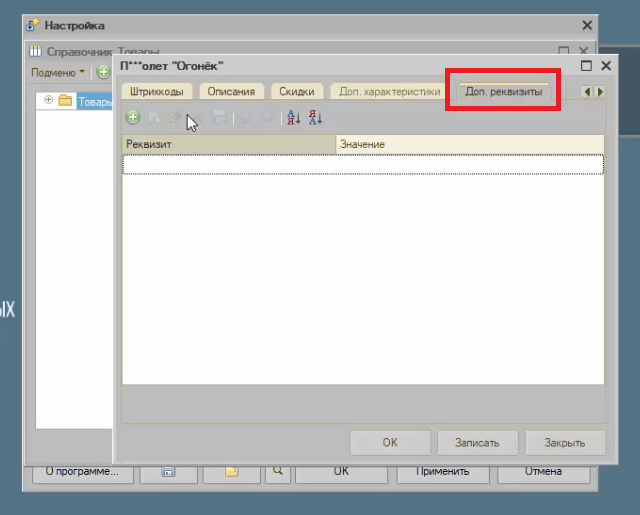640x515 pixels.
Task: Click the Значение column header
Action: point(468,145)
